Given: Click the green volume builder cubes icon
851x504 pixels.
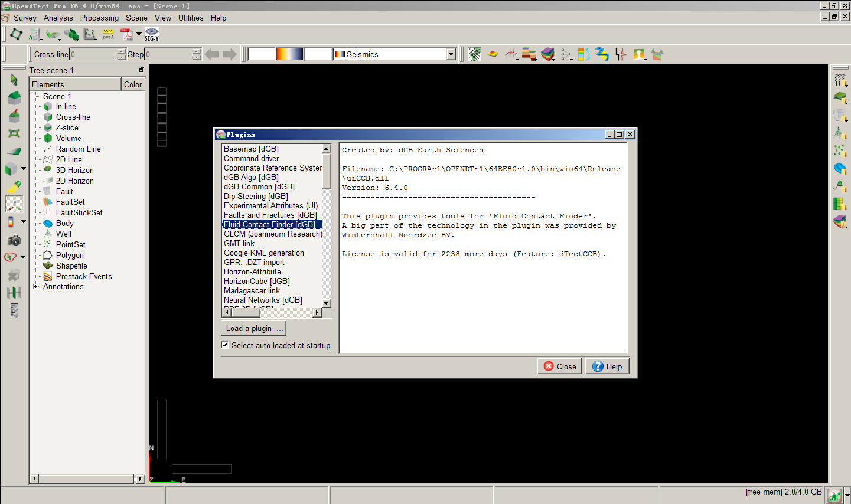Looking at the screenshot, I should pos(71,34).
